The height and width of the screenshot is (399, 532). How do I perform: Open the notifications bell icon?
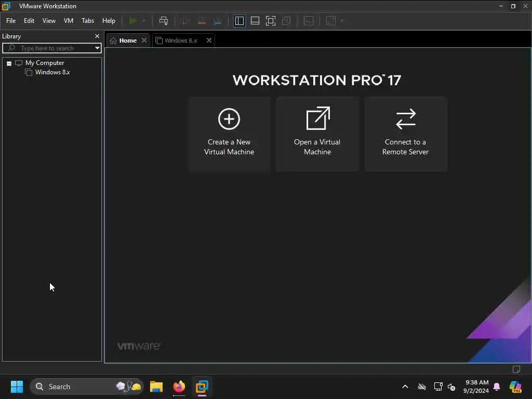click(x=497, y=387)
